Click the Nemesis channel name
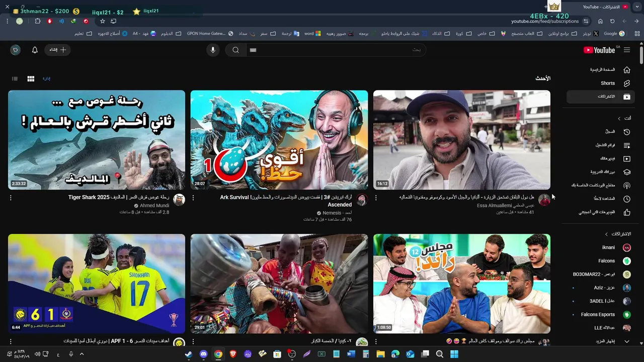644x362 pixels. (338, 213)
